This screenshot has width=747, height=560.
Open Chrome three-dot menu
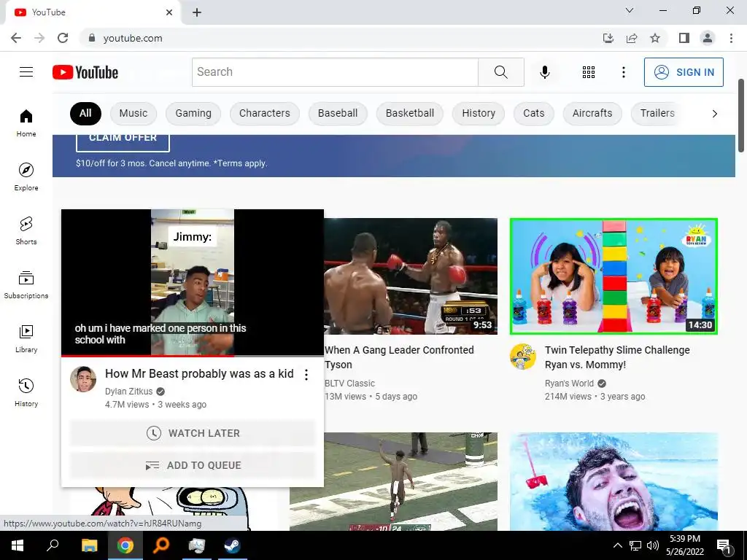(x=731, y=38)
